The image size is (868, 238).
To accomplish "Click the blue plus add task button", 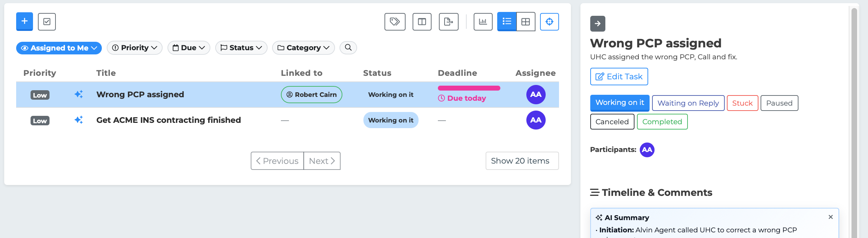I will [25, 21].
